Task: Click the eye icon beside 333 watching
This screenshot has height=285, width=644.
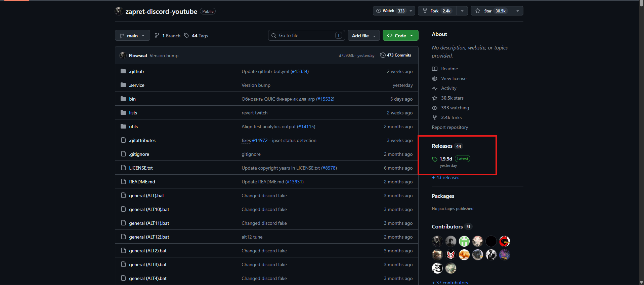Action: tap(435, 108)
